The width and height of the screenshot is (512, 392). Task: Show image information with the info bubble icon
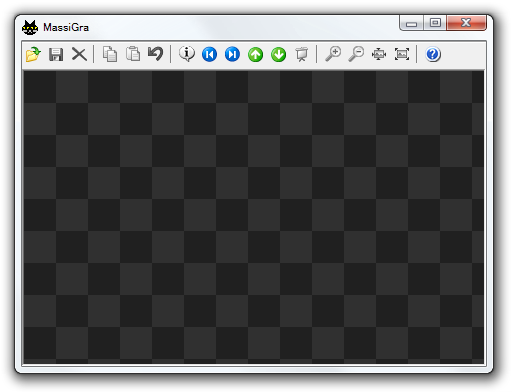coord(187,54)
